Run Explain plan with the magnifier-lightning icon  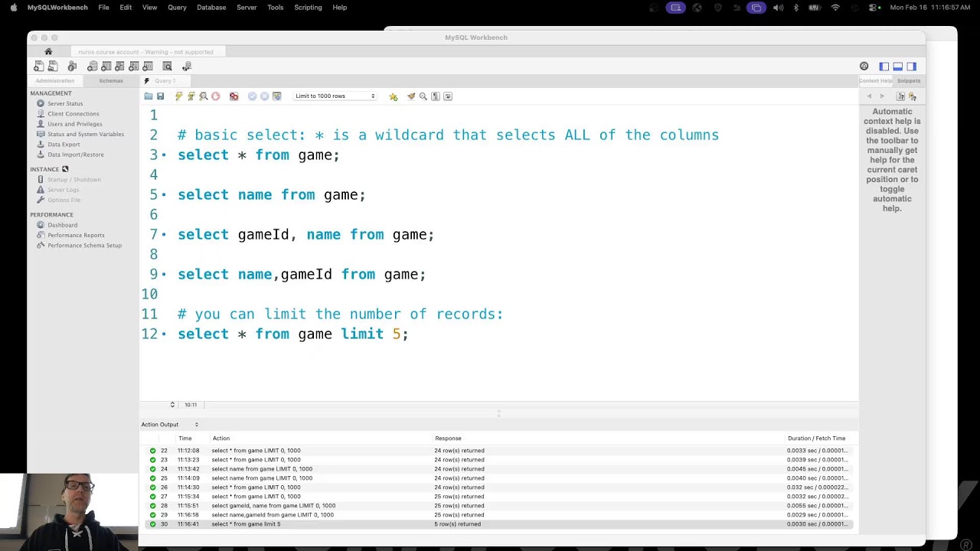(203, 96)
